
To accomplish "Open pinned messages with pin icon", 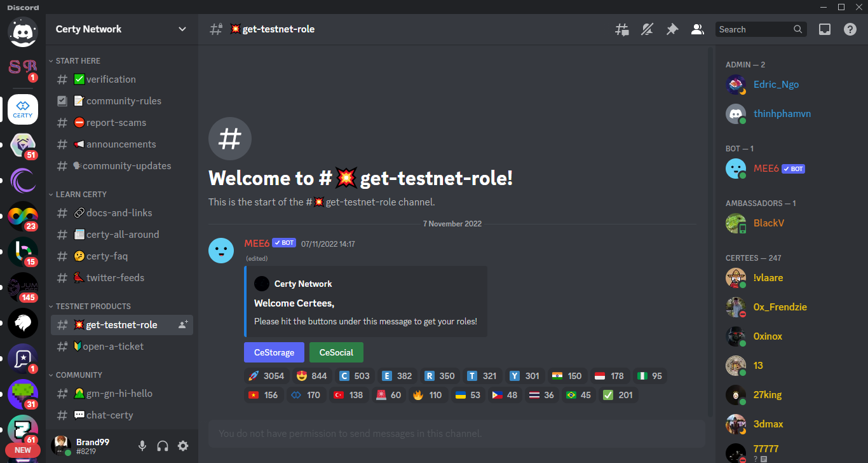I will pyautogui.click(x=672, y=29).
